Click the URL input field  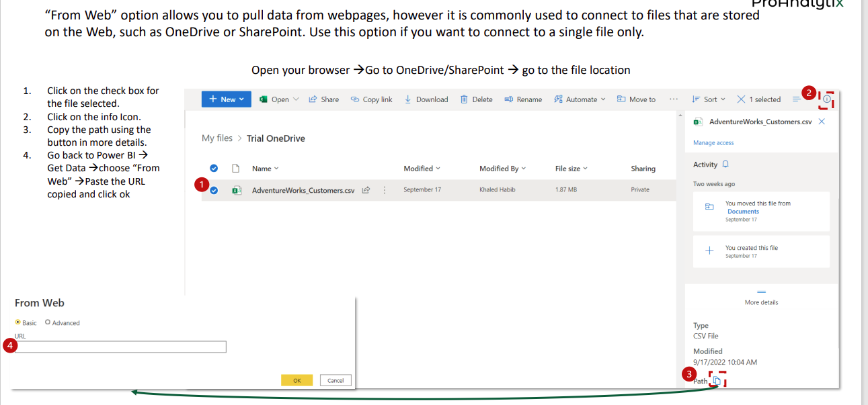tap(120, 347)
